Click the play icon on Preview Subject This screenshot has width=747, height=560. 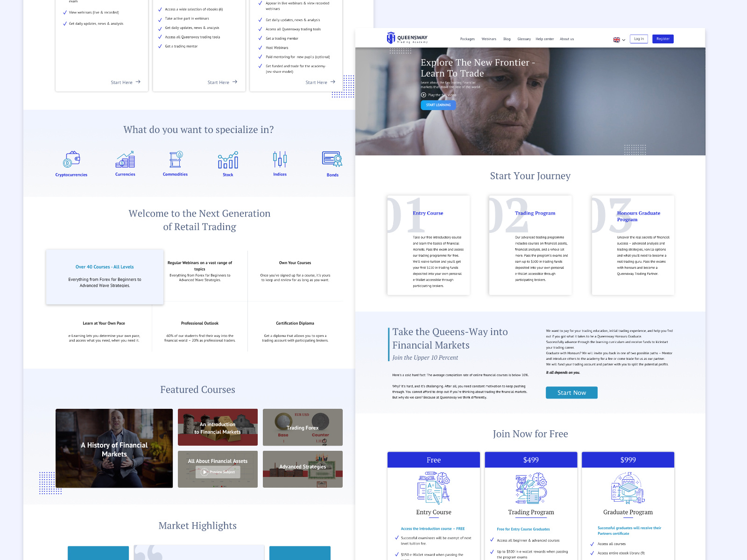coord(204,472)
